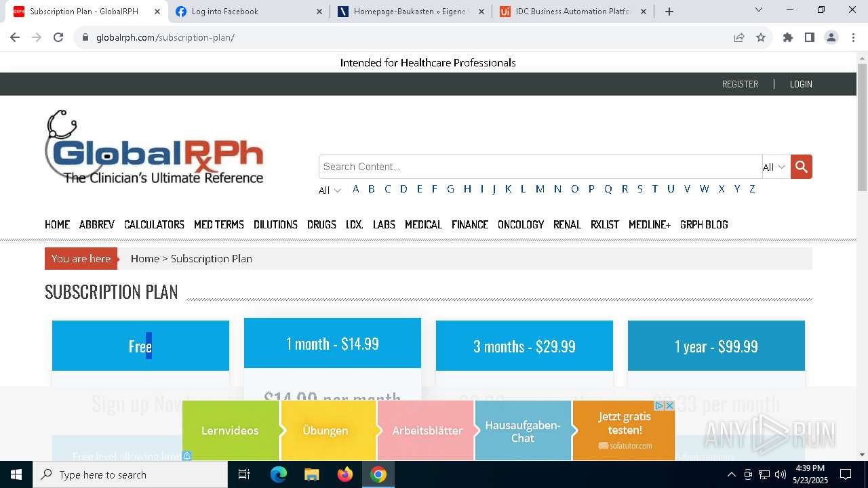This screenshot has width=868, height=488.
Task: Reload the page with refresh icon
Action: click(58, 37)
